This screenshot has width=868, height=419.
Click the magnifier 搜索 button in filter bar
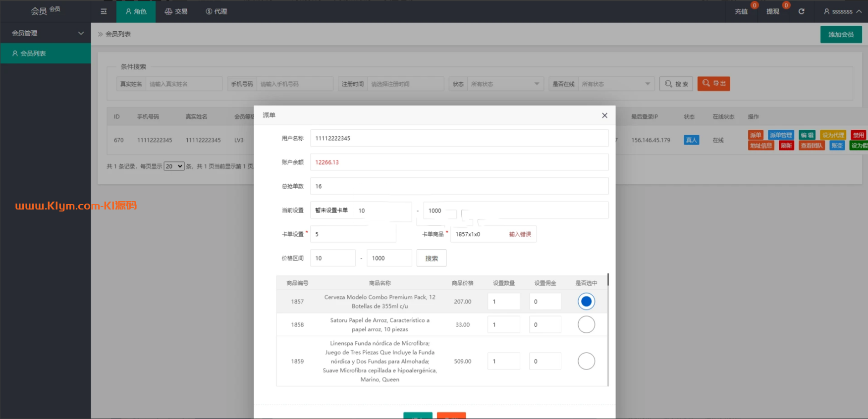676,84
